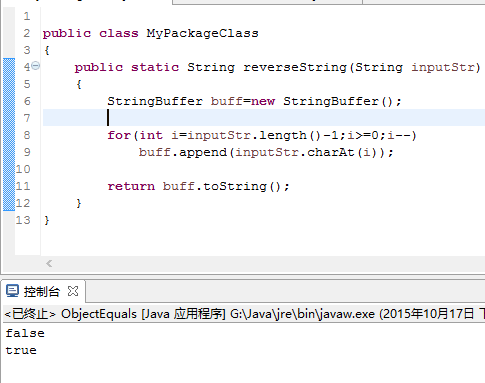This screenshot has height=383, width=485.
Task: Click empty line 10 in editor
Action: [x=263, y=169]
